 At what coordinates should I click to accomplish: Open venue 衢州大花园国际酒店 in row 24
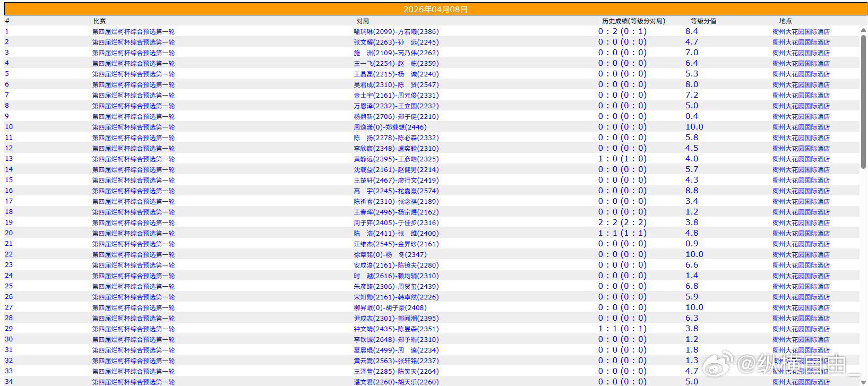coord(801,276)
